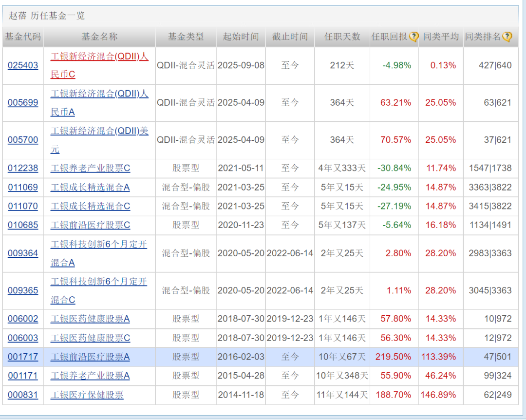Open help icon beside 任职回报 header

[x=413, y=37]
